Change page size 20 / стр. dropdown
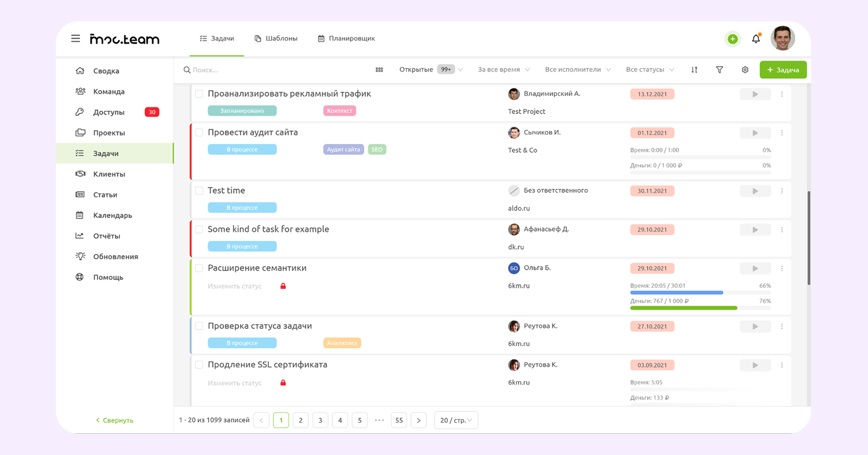Viewport: 868px width, 455px height. pos(456,420)
